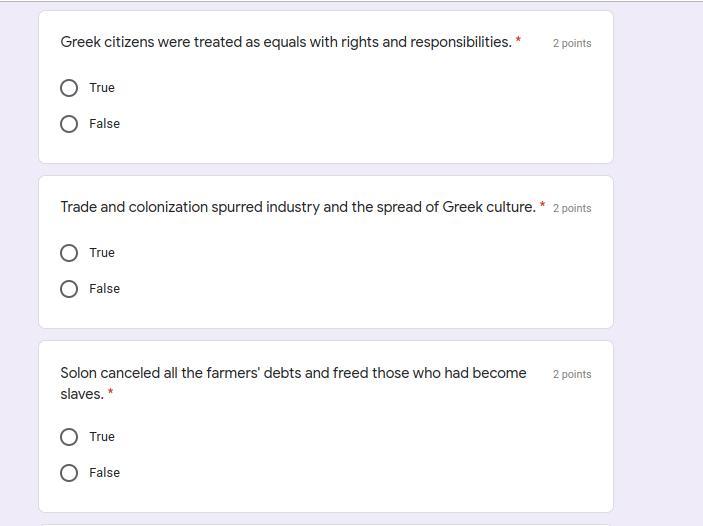Click the 'True' label text under Solon question
The height and width of the screenshot is (526, 703).
[102, 437]
